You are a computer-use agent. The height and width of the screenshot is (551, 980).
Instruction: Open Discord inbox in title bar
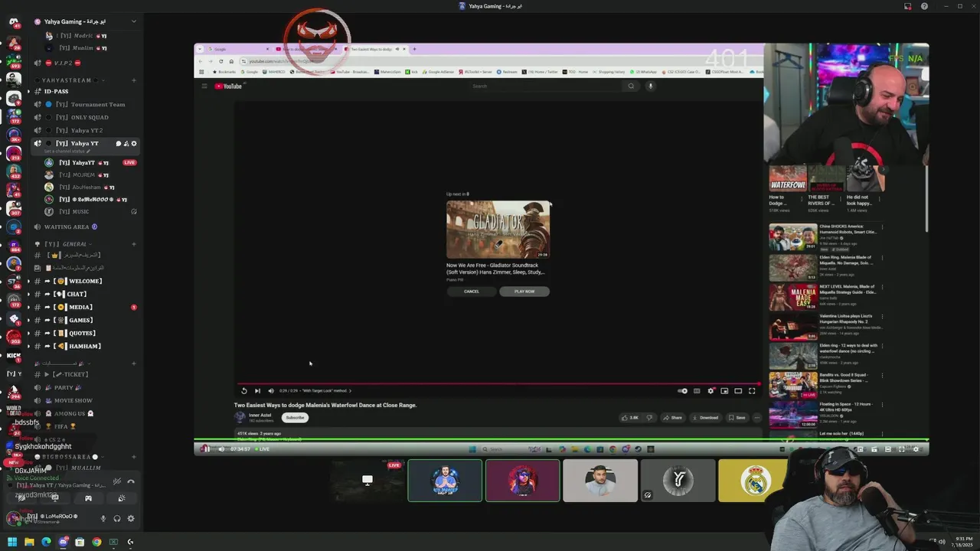coord(908,6)
